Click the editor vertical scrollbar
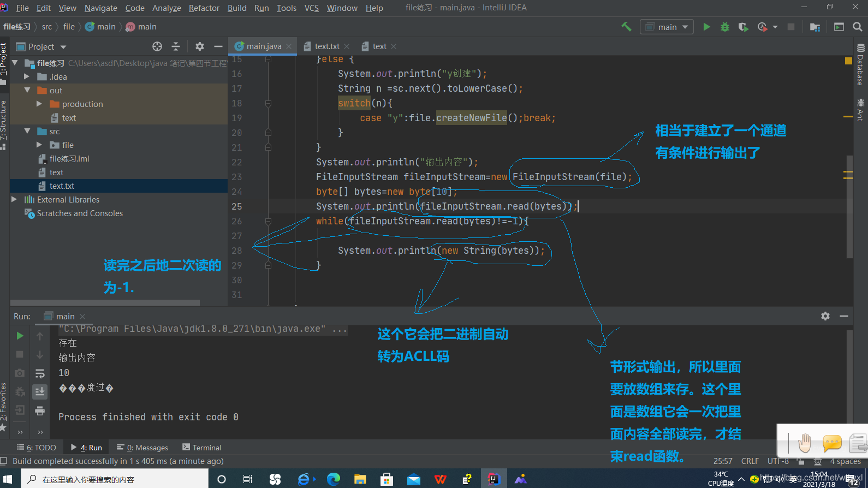The height and width of the screenshot is (488, 868). tap(849, 207)
